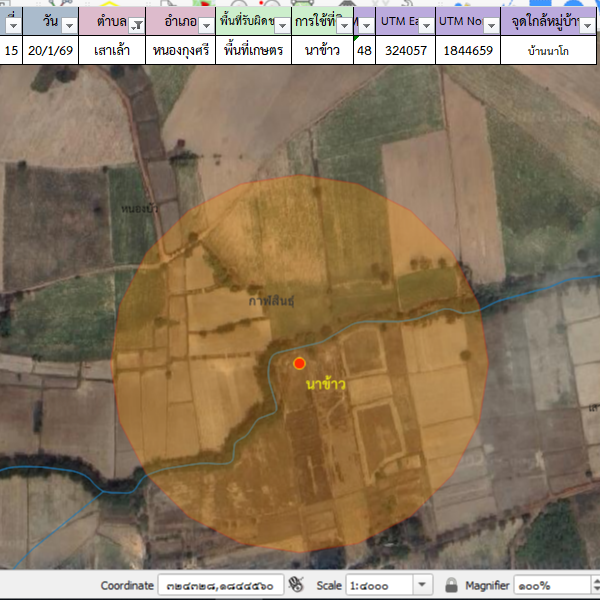Open active filter button on ตำบล column
Viewport: 600px width, 600px height.
coord(136,24)
